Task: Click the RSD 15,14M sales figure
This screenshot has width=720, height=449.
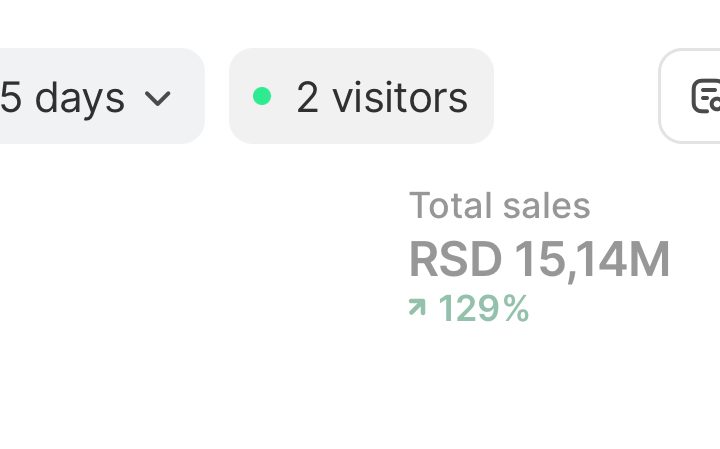Action: (x=538, y=259)
